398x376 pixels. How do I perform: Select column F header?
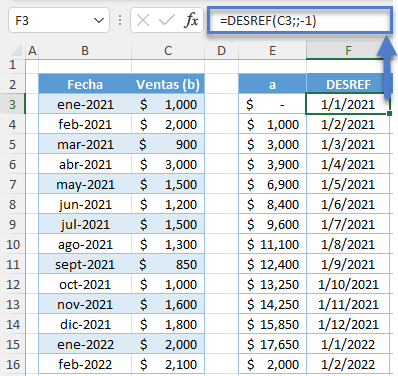click(348, 51)
